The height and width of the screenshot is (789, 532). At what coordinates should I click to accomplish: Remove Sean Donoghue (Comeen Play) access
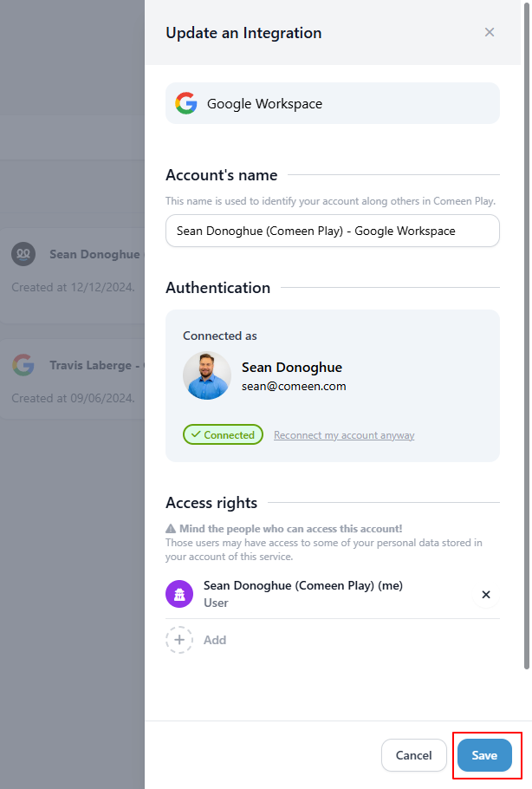tap(486, 595)
